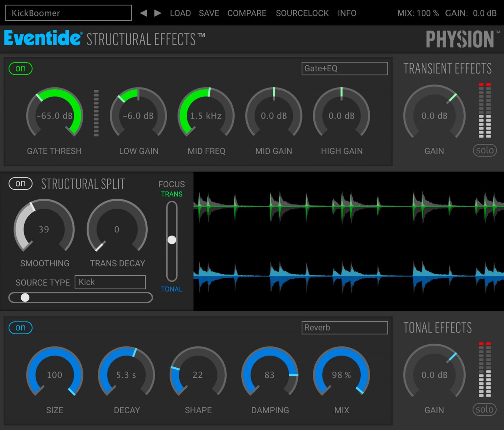Turn the Damping knob
Viewport: 504px width, 430px height.
tap(270, 375)
